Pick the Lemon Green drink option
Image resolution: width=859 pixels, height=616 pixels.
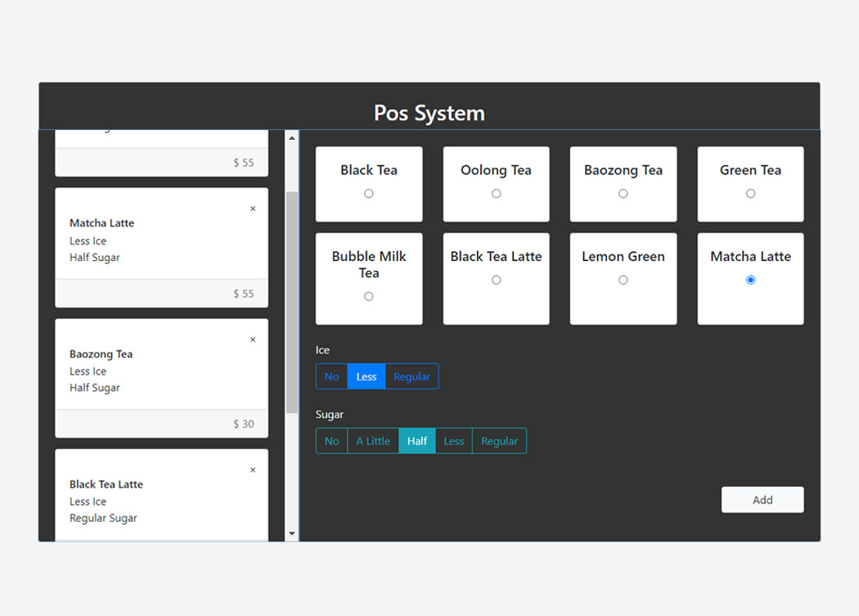[623, 280]
